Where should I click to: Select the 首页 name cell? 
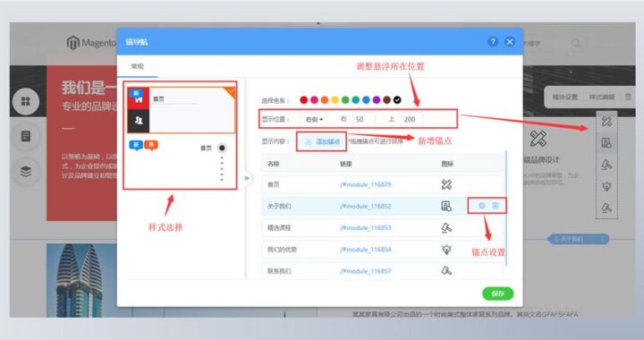point(274,185)
